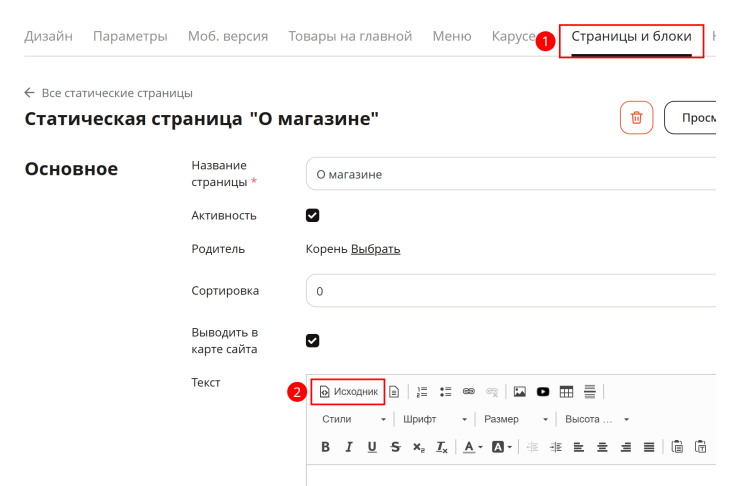This screenshot has height=486, width=740.
Task: Open the background color picker
Action: [502, 447]
